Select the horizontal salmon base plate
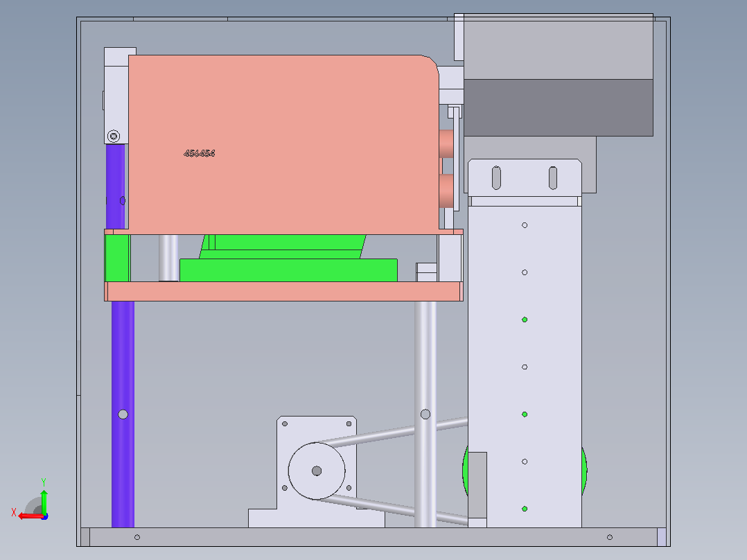The image size is (747, 560). (x=283, y=291)
